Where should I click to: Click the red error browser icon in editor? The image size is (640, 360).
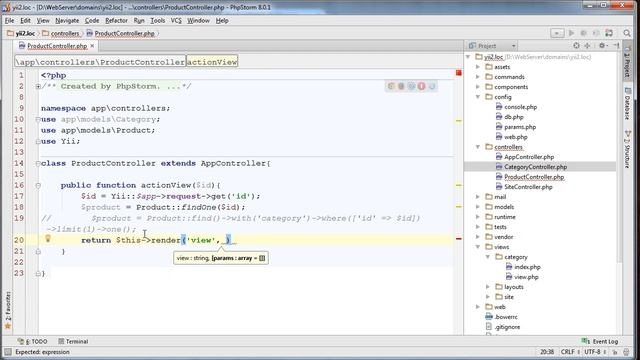click(422, 86)
